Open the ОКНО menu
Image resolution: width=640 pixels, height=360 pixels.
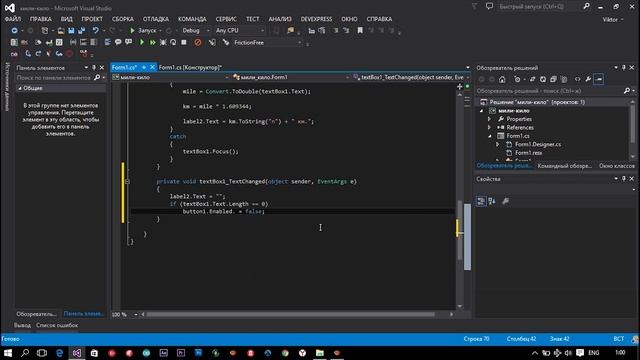tap(349, 19)
